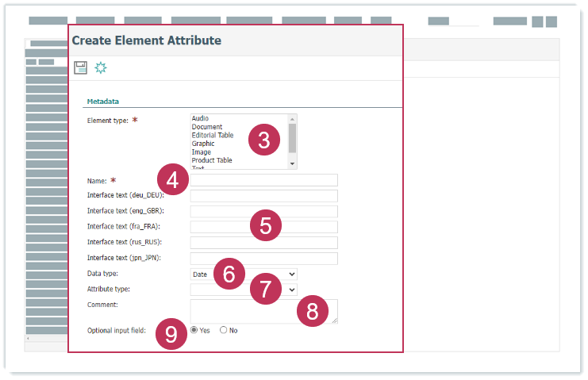Click Interface text (rus_RUS) field

coord(263,243)
